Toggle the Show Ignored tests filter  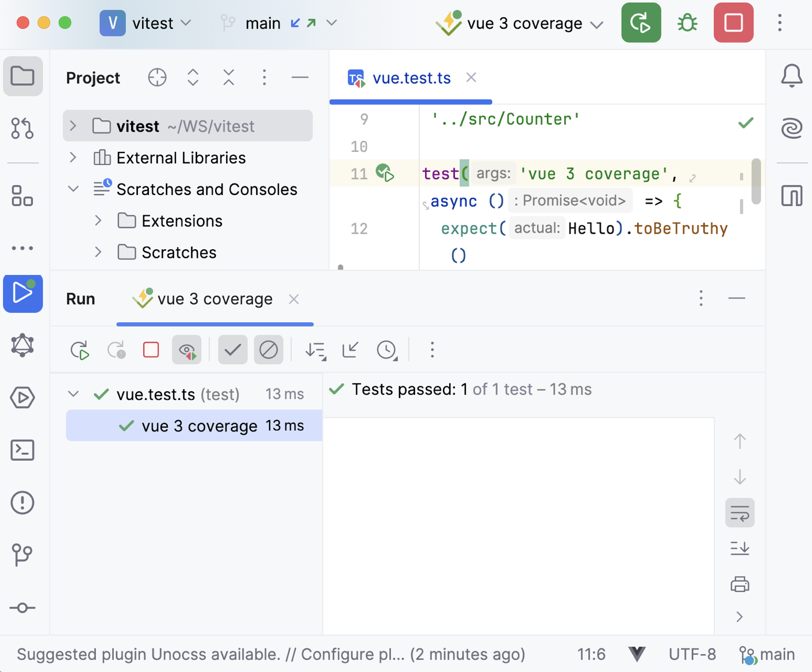tap(268, 349)
